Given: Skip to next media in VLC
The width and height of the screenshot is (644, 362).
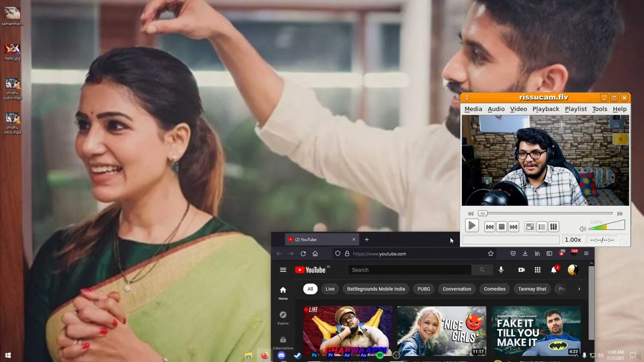Looking at the screenshot, I should pyautogui.click(x=513, y=227).
